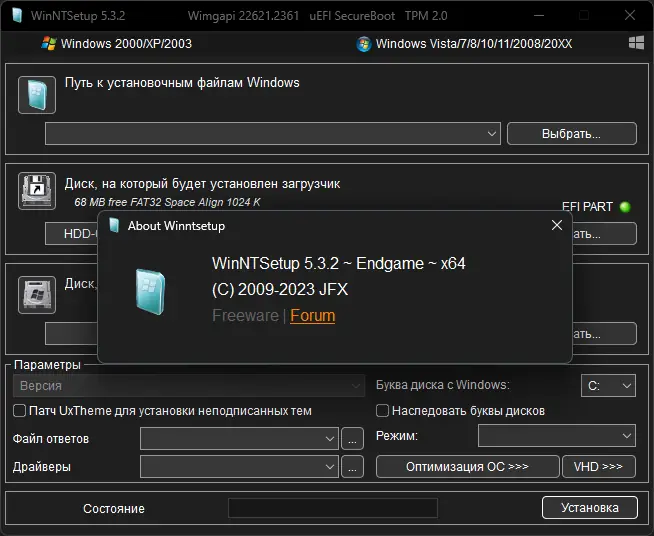This screenshot has height=536, width=654.
Task: Open the Версия edition dropdown
Action: 189,385
